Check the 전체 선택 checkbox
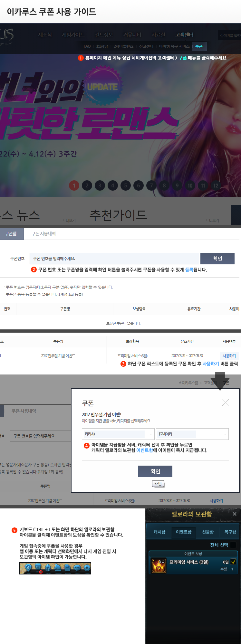Image resolution: width=241 pixels, height=644 pixels. click(x=233, y=545)
